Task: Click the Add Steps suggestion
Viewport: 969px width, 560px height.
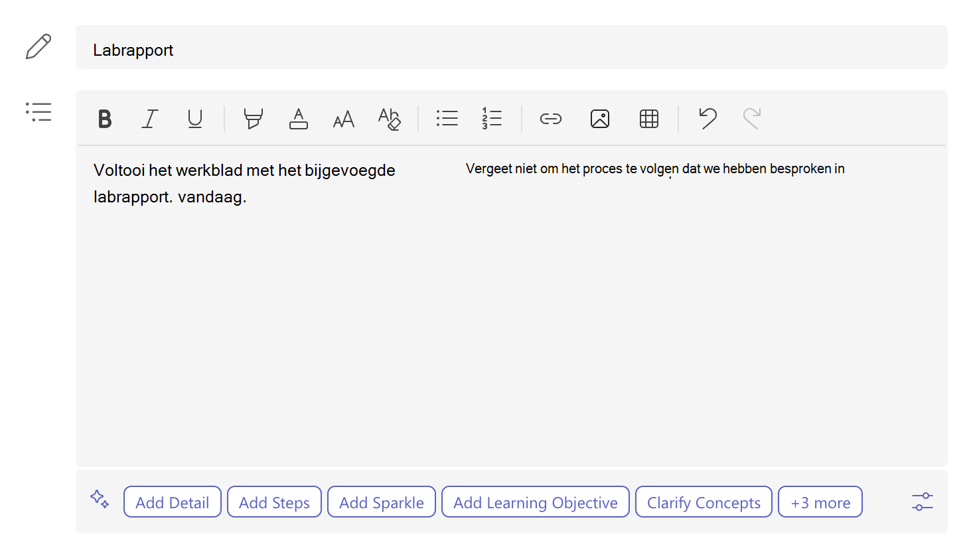Action: click(x=274, y=502)
